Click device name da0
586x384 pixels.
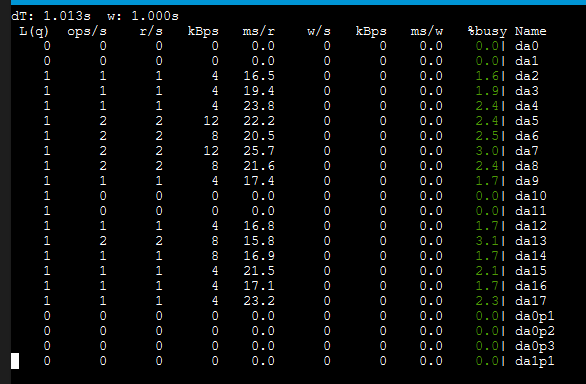point(527,46)
